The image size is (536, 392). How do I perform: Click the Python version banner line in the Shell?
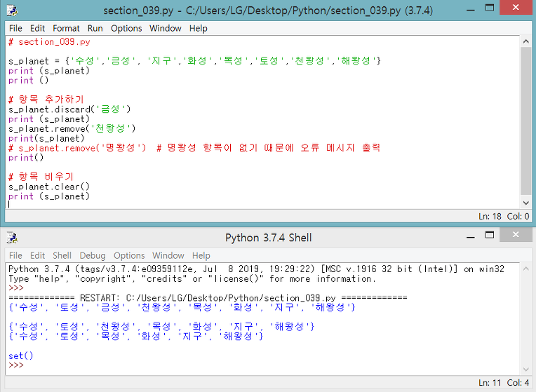tap(256, 269)
